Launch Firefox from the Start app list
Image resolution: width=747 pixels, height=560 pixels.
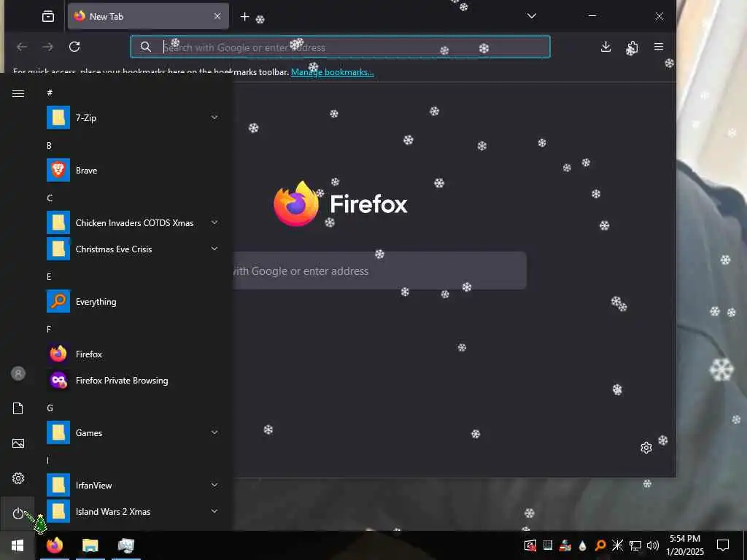click(133, 354)
